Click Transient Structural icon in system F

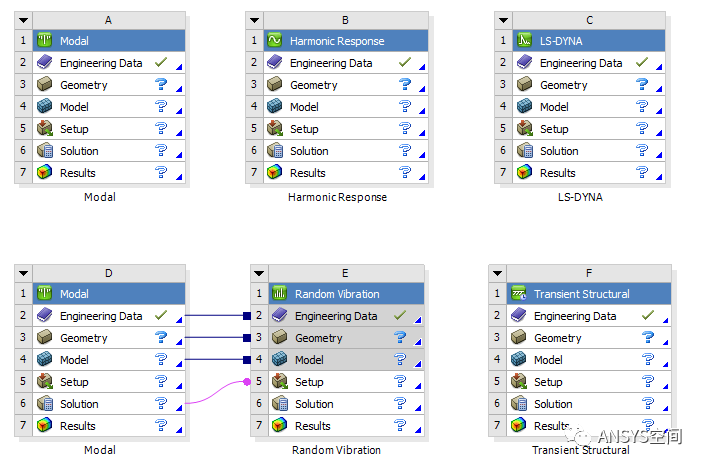518,294
